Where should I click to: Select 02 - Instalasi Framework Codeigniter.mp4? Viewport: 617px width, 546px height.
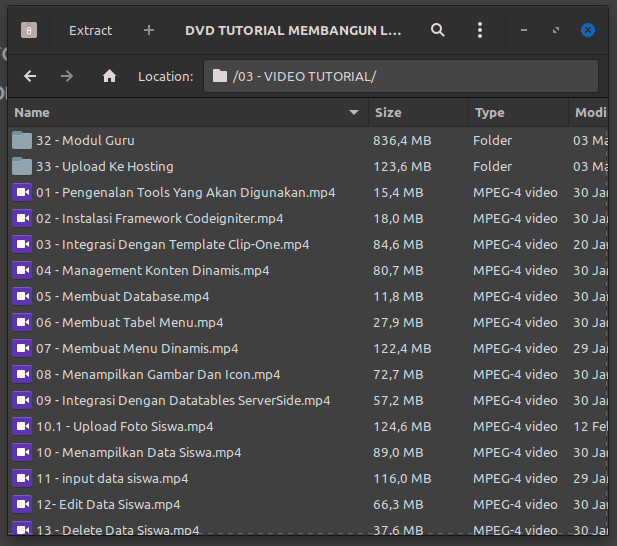159,218
